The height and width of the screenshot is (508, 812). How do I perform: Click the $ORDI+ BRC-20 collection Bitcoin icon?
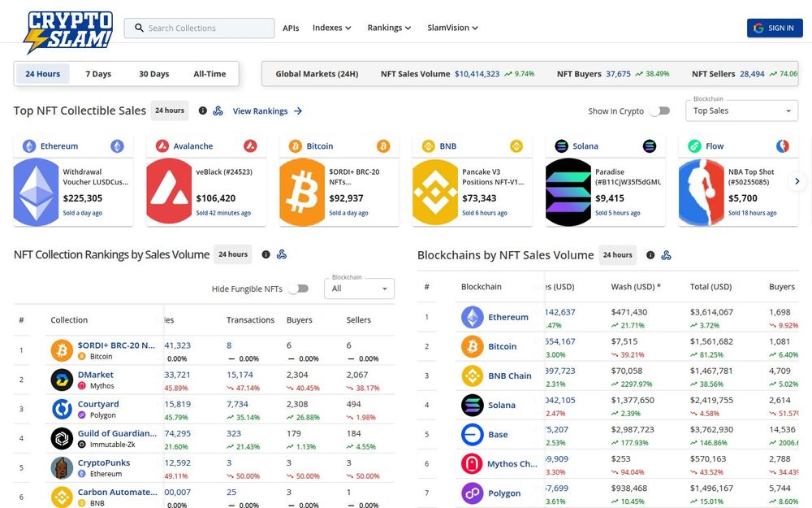pyautogui.click(x=62, y=350)
